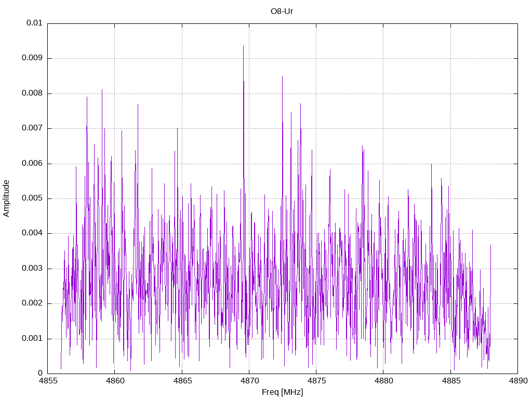Viewport: 532px width, 399px height.
Task: Click y-axis tick label 0.001
Action: [32, 339]
